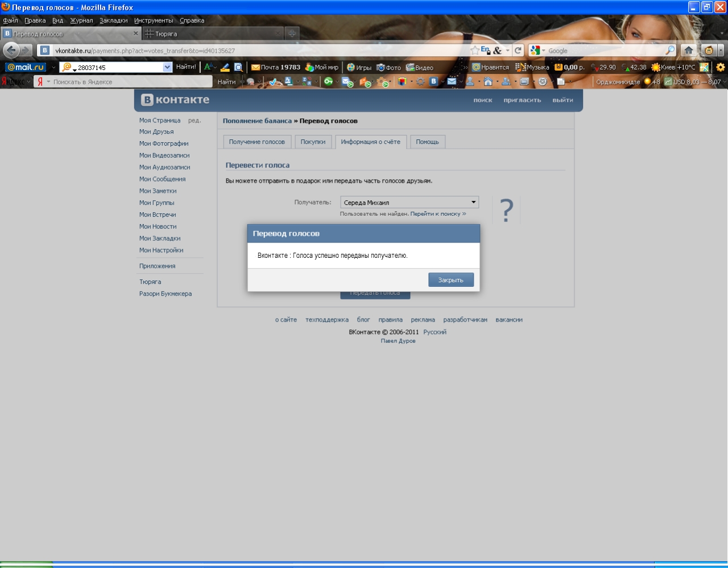Open the Закладки menu
Viewport: 728px width, 568px height.
tap(114, 20)
